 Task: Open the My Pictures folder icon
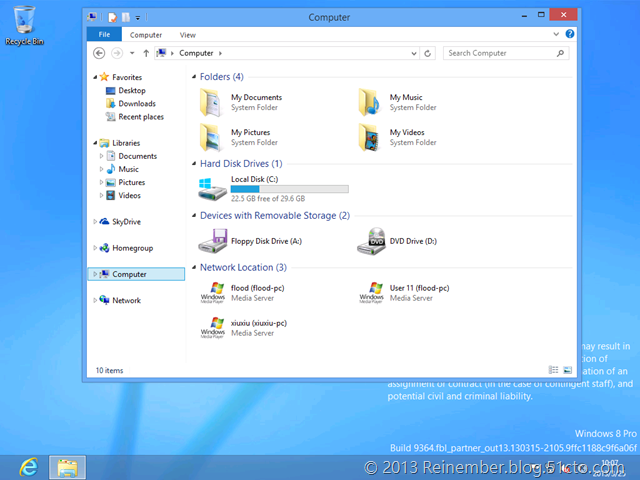[x=211, y=138]
